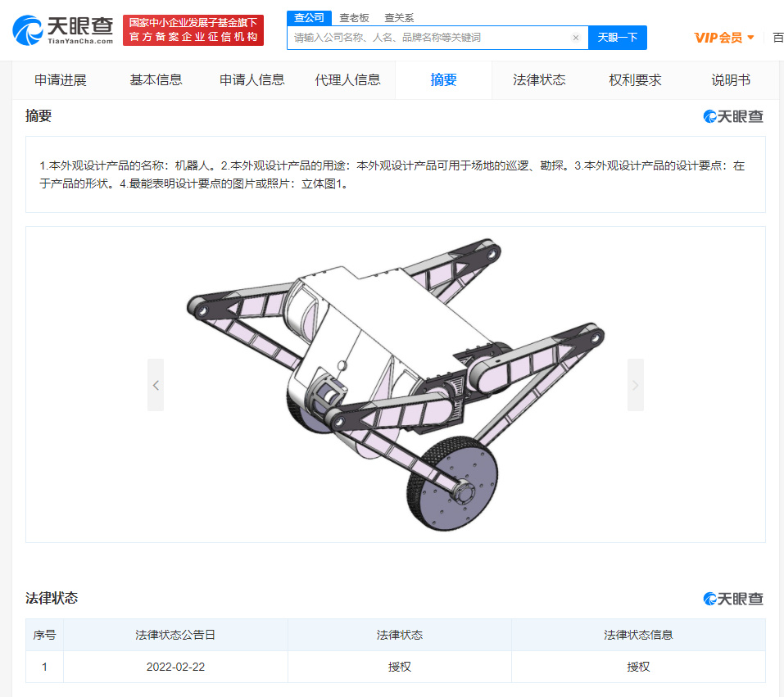
Task: Click the TianYanCha logo in header
Action: (63, 30)
